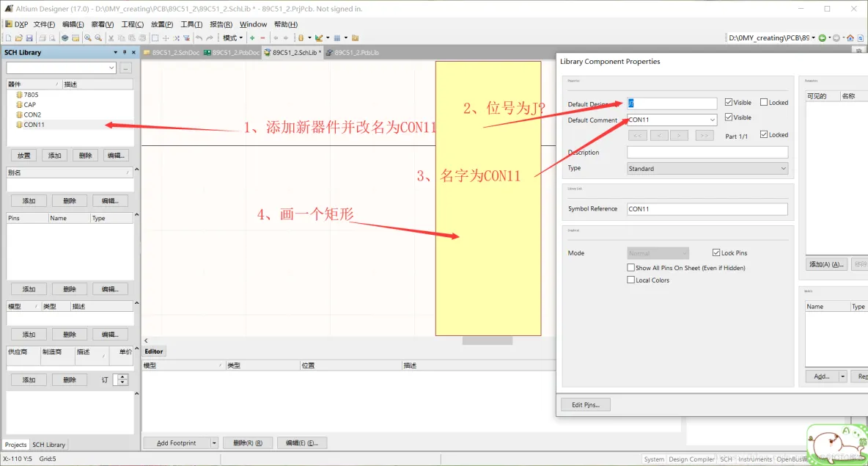
Task: Click the grid settings toolbar icon
Action: pyautogui.click(x=336, y=38)
